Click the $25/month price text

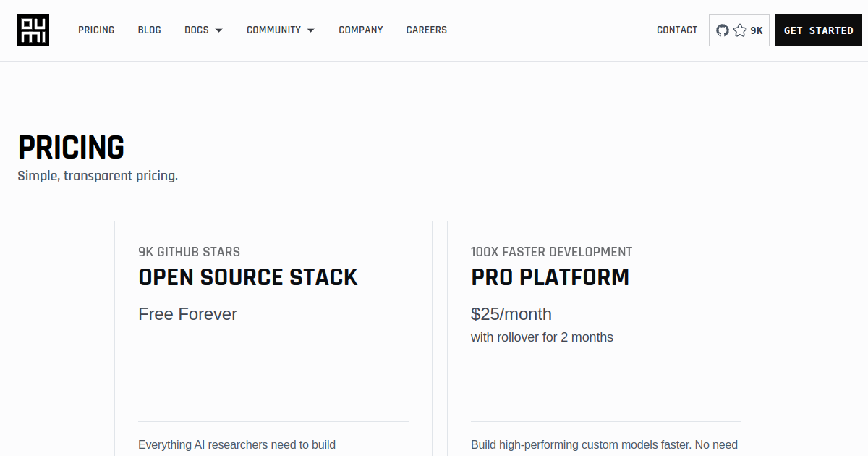click(511, 314)
